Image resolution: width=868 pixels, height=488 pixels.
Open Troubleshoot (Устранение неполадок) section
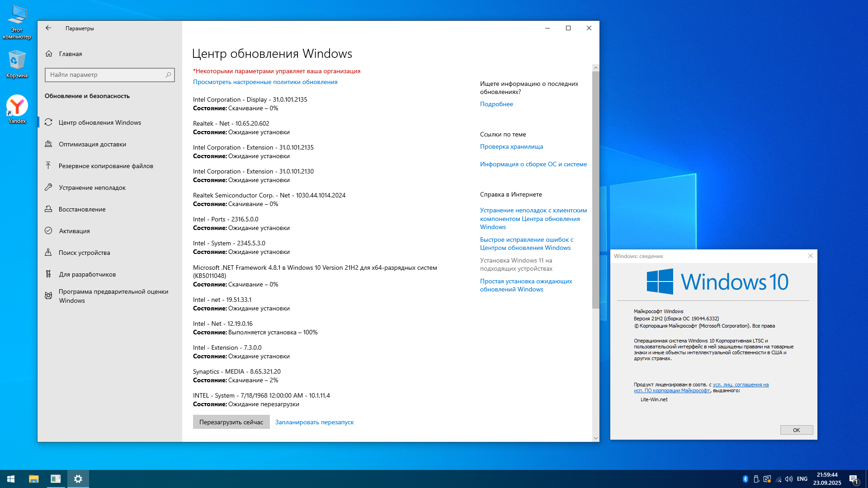click(x=92, y=188)
